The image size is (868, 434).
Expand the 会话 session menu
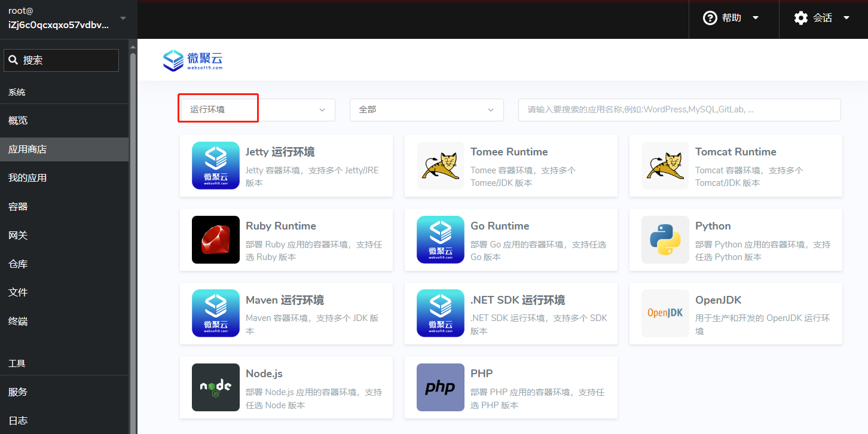(822, 18)
